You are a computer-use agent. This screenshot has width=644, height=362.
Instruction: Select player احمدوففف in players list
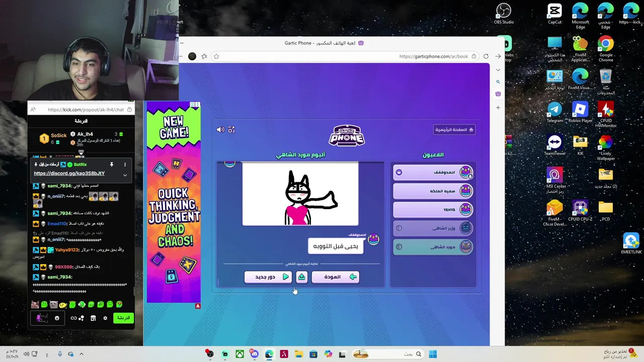point(434,172)
